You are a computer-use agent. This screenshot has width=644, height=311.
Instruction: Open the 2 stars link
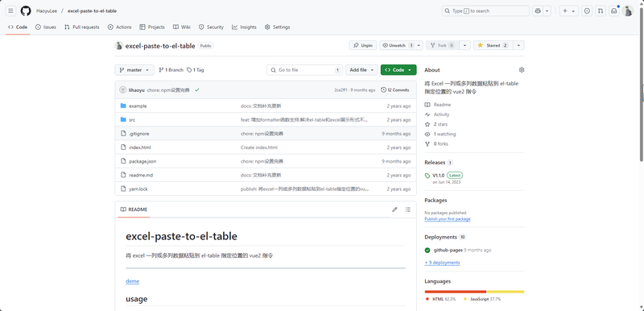pyautogui.click(x=440, y=124)
